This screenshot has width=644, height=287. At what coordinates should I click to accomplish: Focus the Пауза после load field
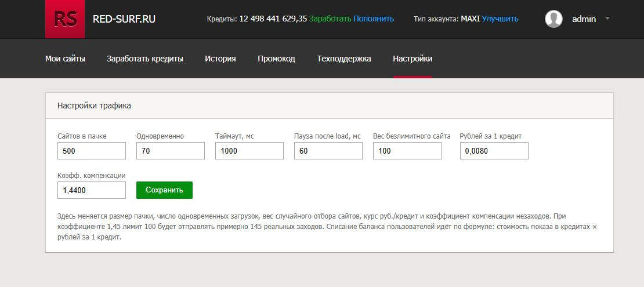[328, 151]
